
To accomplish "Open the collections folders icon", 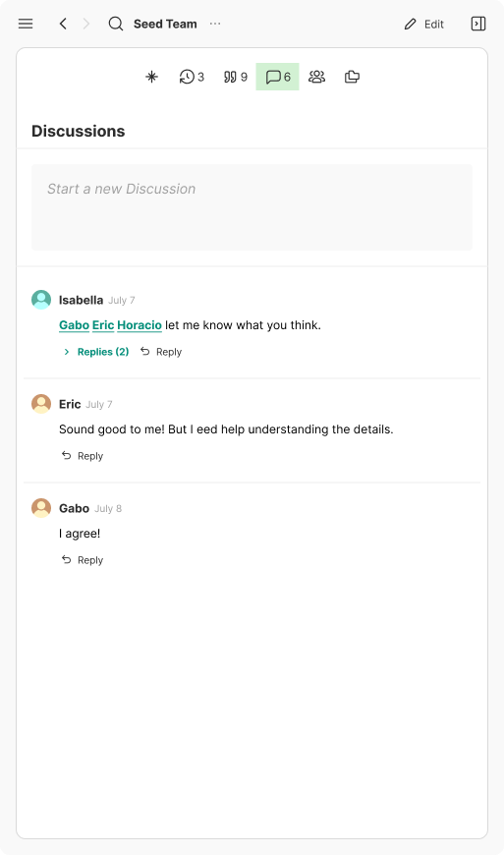I will coord(352,77).
